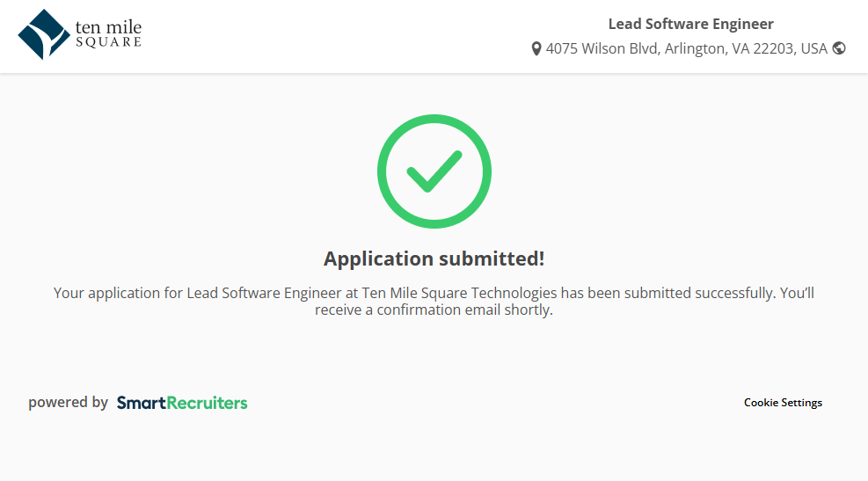Open Cookie Settings

click(x=783, y=403)
